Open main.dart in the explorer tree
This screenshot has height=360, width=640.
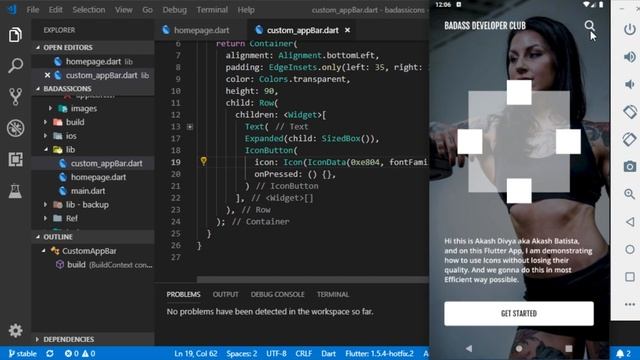pyautogui.click(x=88, y=191)
